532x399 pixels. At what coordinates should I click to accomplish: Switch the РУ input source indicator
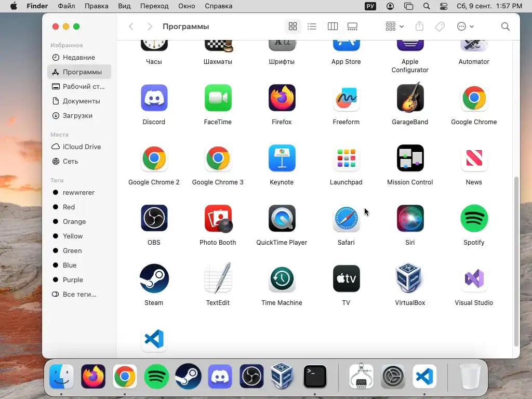click(x=370, y=6)
